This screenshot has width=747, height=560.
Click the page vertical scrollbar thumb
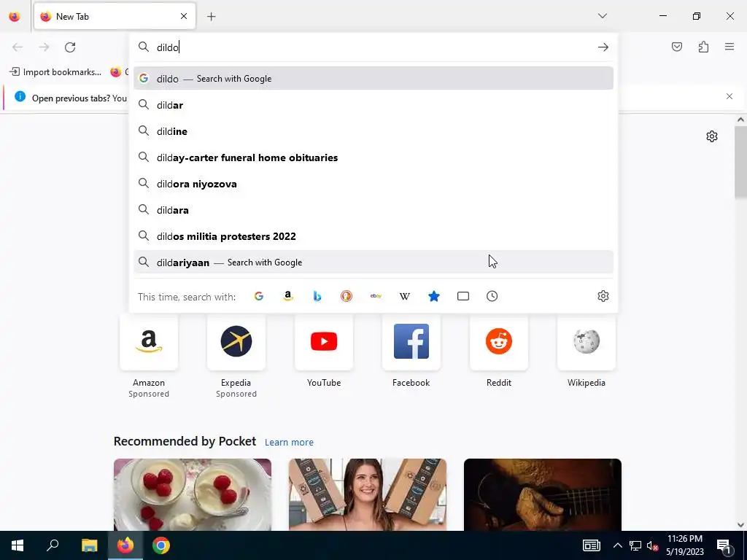[740, 163]
